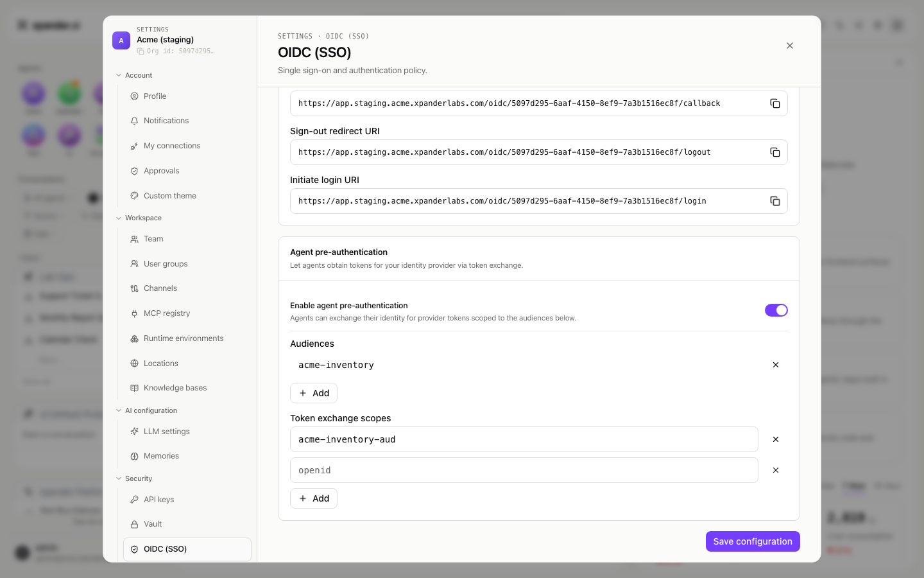Open LLM settings

(x=187, y=432)
